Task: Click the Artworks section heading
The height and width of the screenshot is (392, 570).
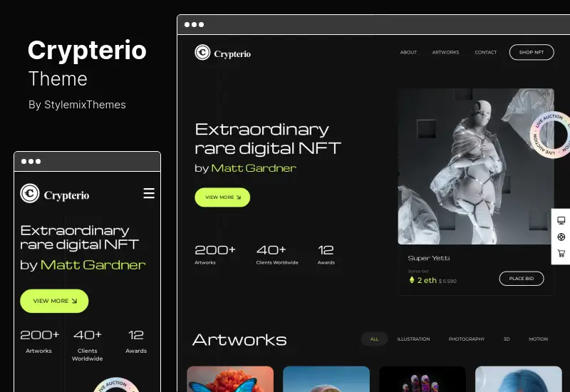Action: click(x=239, y=340)
